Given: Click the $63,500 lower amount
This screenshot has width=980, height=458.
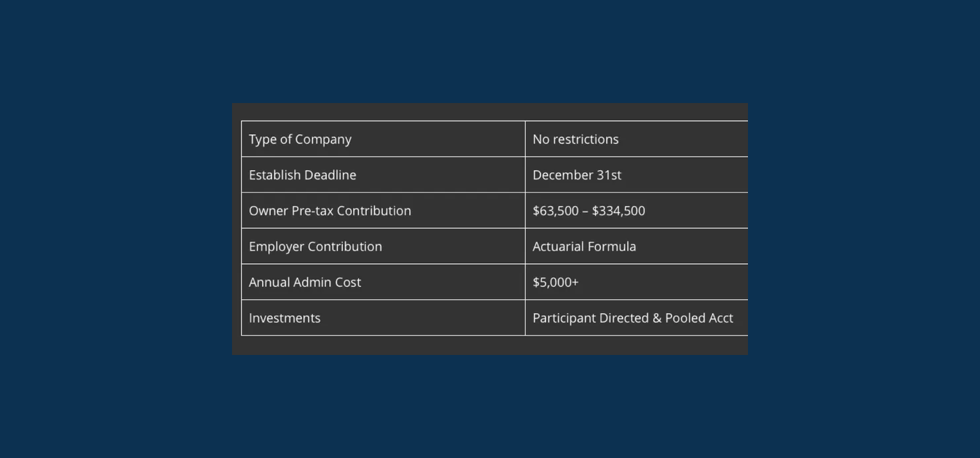Looking at the screenshot, I should tap(555, 211).
